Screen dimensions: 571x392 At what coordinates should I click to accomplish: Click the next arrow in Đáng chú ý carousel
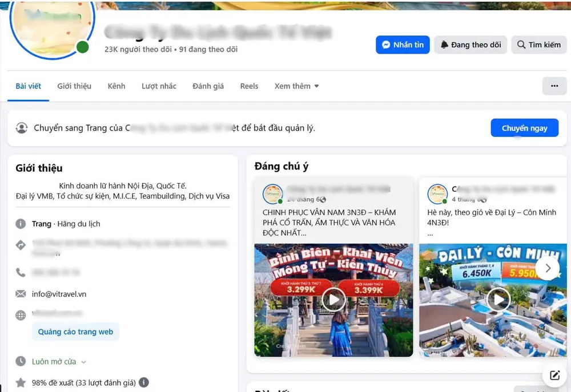tap(548, 268)
